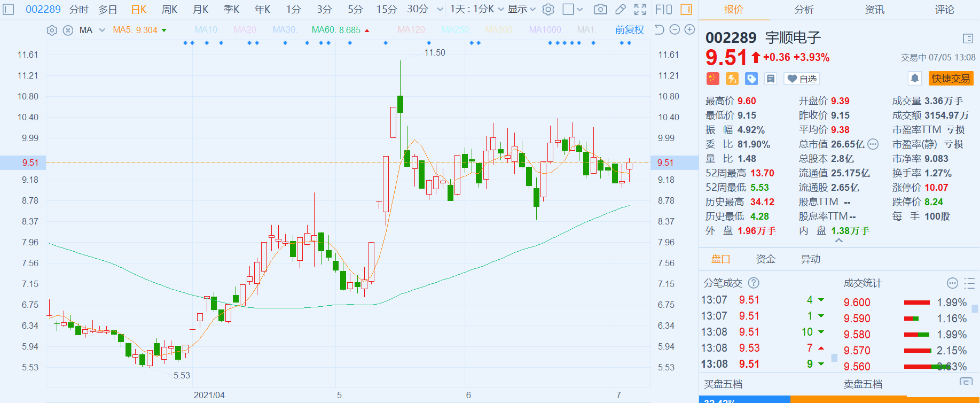The image size is (980, 403).
Task: Click the 快捷交易 button
Action: point(951,79)
